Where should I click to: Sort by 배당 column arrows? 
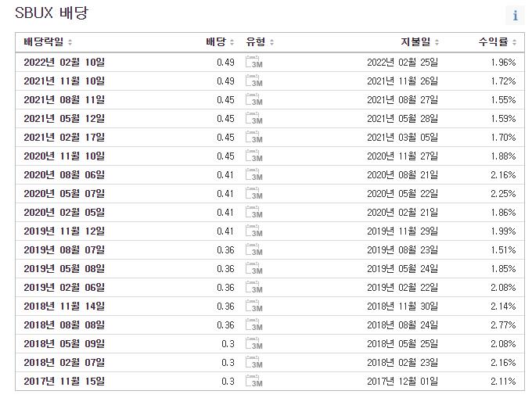(232, 42)
